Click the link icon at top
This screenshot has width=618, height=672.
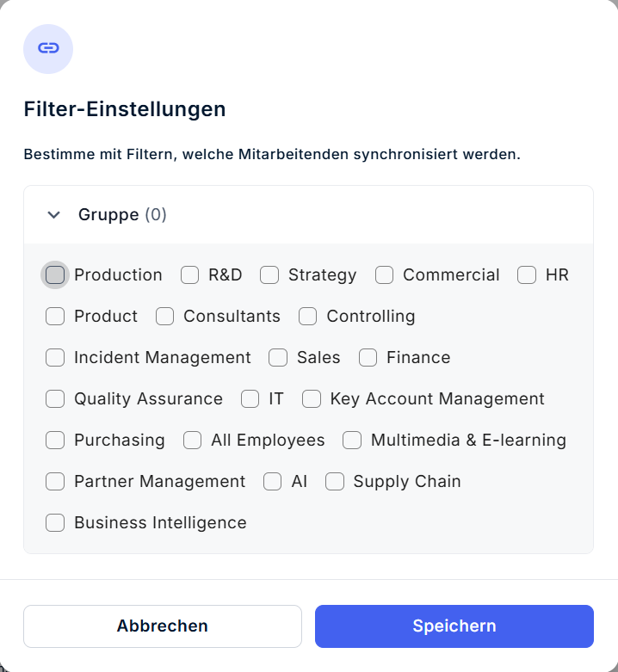tap(48, 48)
